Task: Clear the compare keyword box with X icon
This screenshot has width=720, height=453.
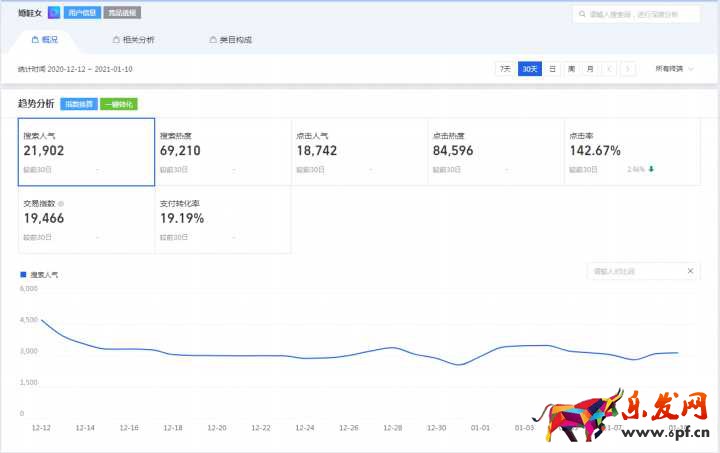Action: [x=690, y=271]
